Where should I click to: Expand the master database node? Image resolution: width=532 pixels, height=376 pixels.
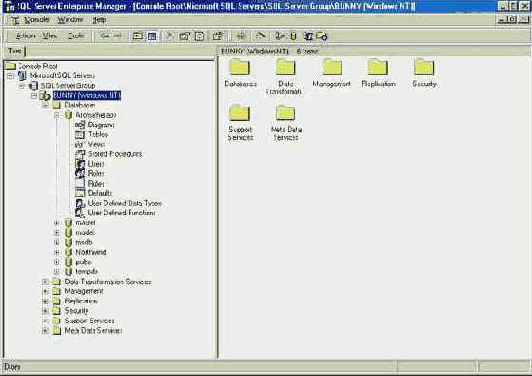(x=57, y=223)
